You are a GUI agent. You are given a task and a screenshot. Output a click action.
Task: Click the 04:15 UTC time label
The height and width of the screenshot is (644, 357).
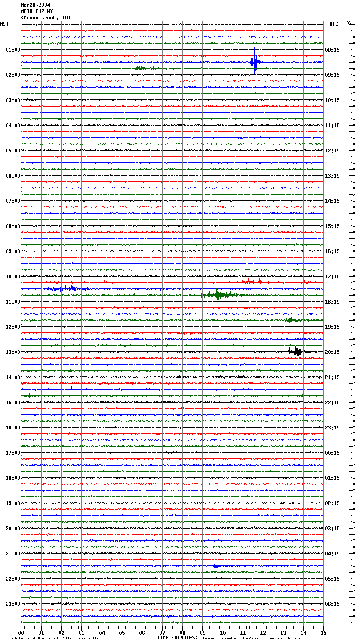pyautogui.click(x=332, y=554)
